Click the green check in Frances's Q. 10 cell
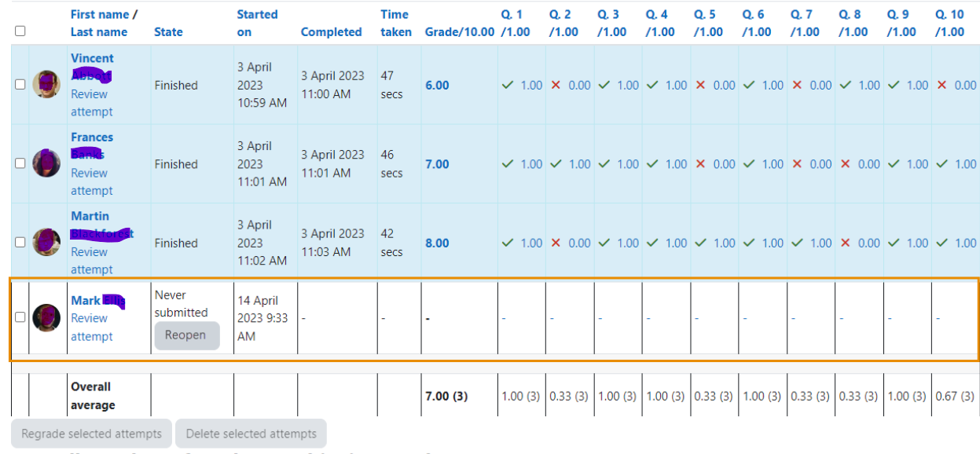980x454 pixels. coord(942,164)
